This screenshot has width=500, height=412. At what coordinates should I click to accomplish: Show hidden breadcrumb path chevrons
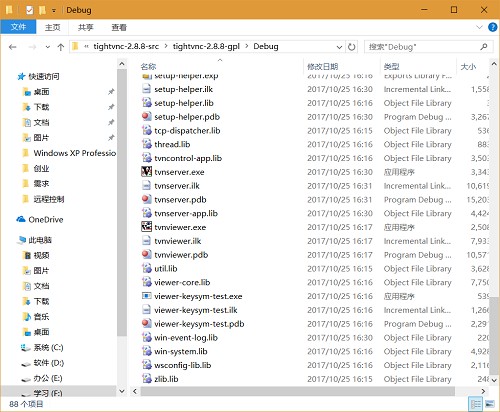tap(86, 47)
